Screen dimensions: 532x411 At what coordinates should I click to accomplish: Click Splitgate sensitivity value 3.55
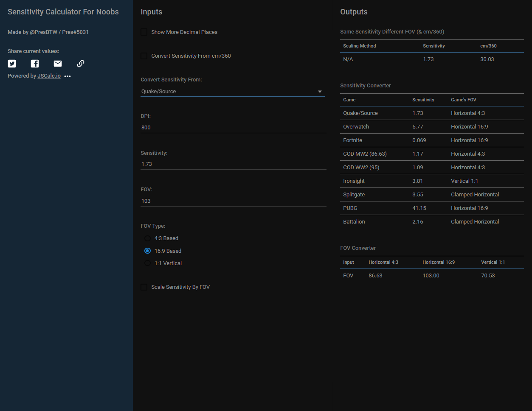pyautogui.click(x=417, y=195)
